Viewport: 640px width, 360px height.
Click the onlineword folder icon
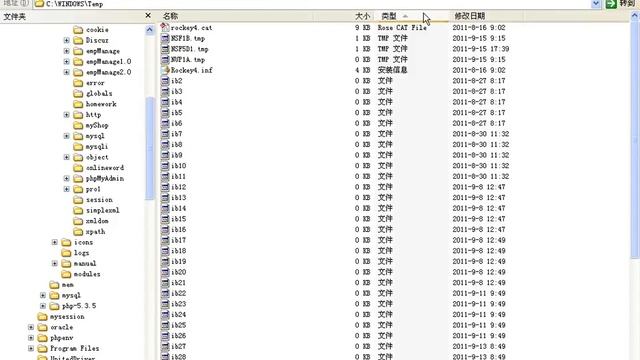[78, 167]
